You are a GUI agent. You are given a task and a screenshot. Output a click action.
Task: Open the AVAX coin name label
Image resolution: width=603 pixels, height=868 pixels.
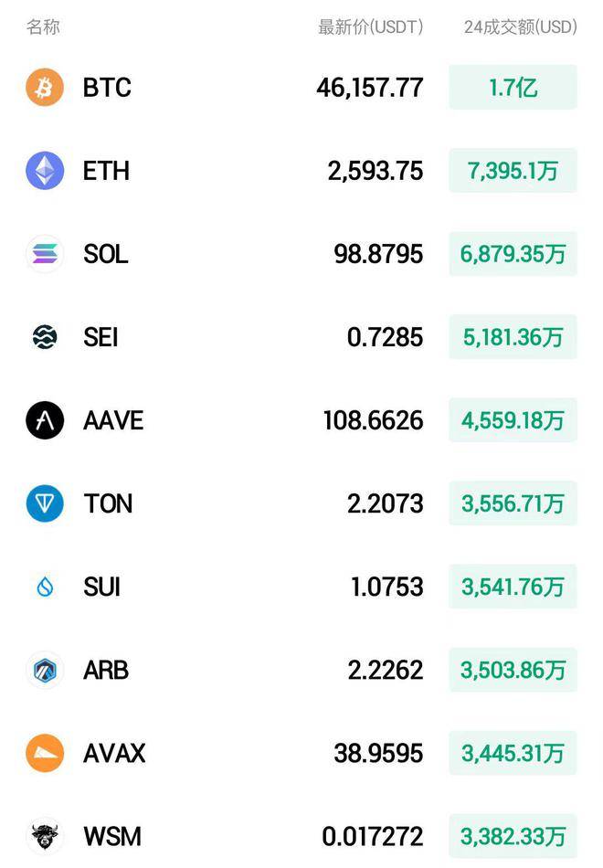point(114,753)
